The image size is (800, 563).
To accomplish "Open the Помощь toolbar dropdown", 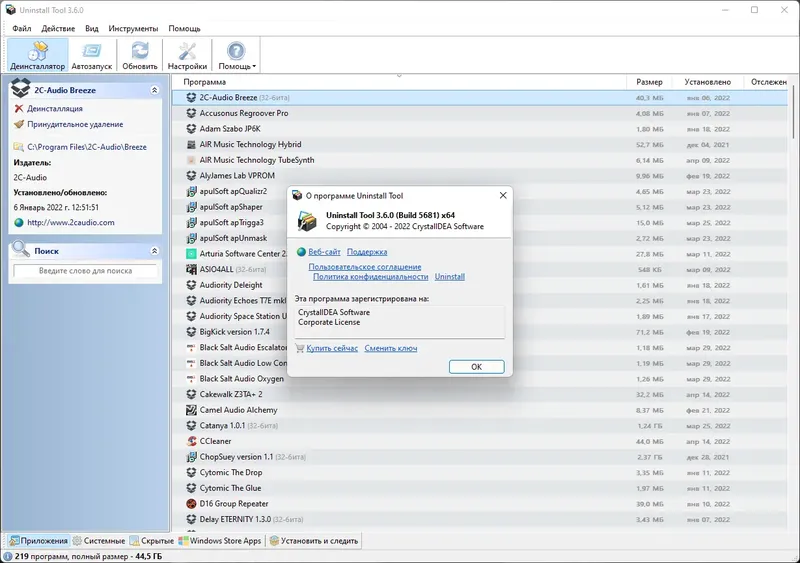I will coord(236,55).
